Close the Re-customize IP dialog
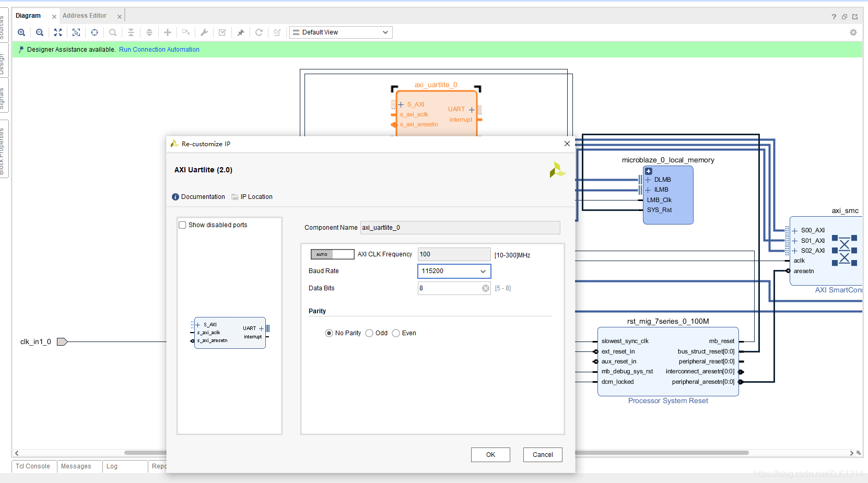The height and width of the screenshot is (483, 868). tap(567, 144)
